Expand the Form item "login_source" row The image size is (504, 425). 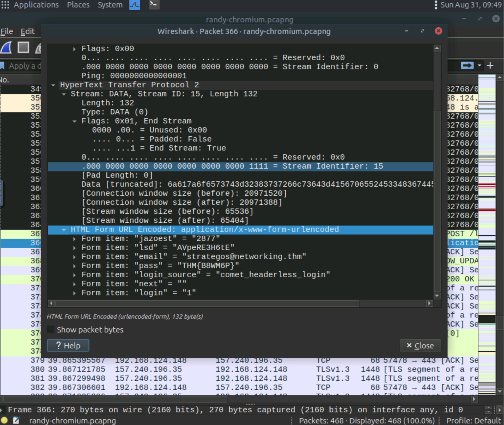pos(75,275)
